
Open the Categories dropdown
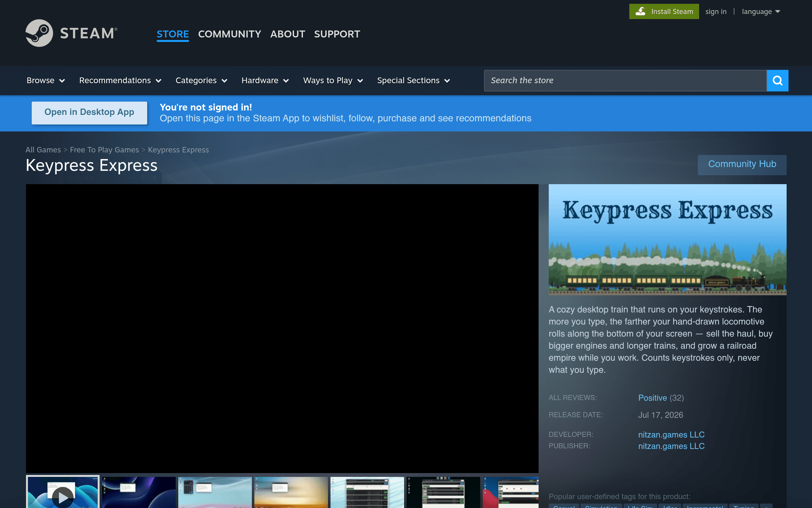pos(201,81)
